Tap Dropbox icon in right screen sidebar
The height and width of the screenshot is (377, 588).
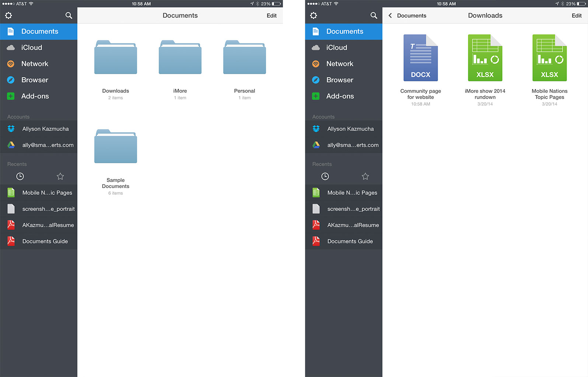316,129
